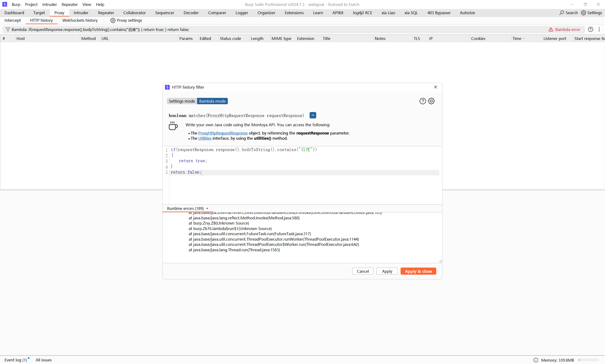Screen dimensions: 605x364
Task: Click the Bambda filter bar text
Action: [x=100, y=30]
